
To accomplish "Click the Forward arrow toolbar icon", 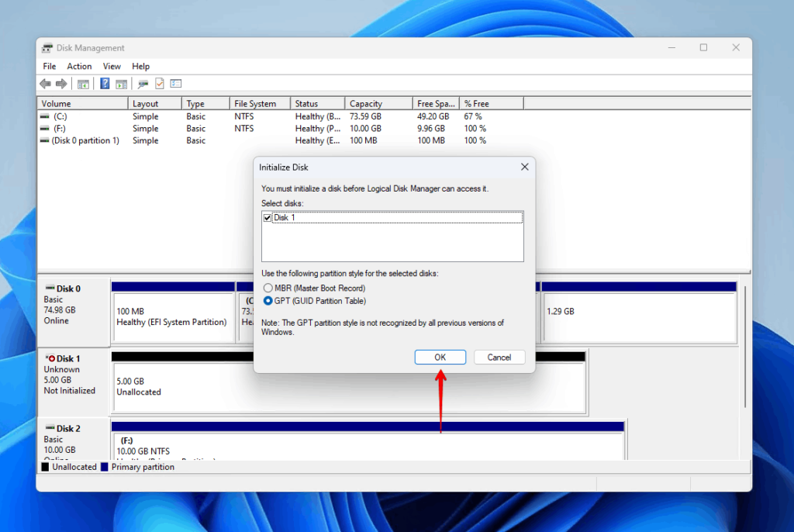I will [61, 84].
